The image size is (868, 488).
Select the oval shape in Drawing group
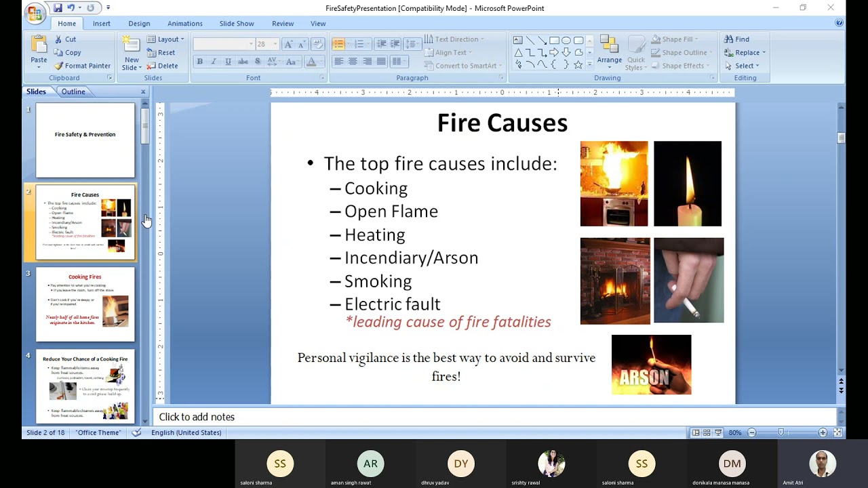(566, 41)
